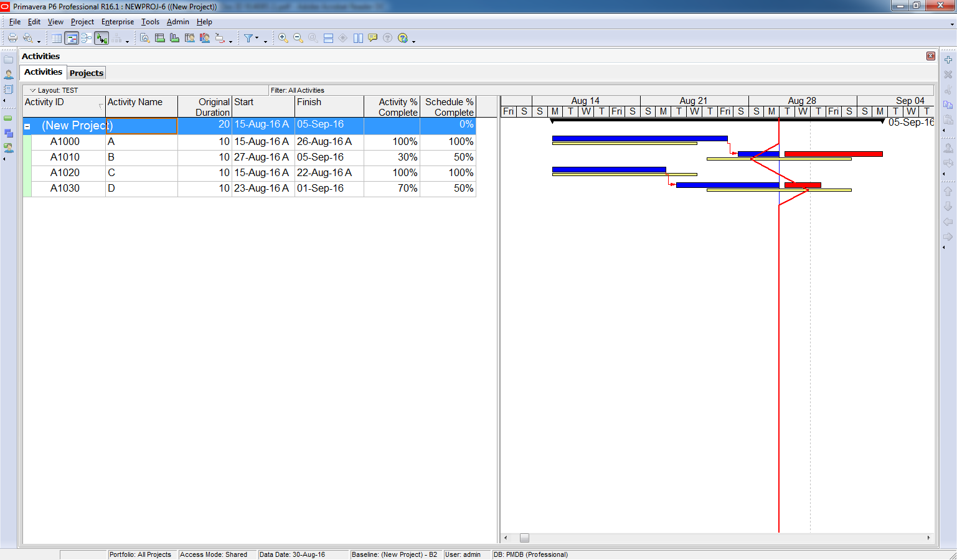Toggle the Gantt Chart view button
957x560 pixels.
(72, 38)
